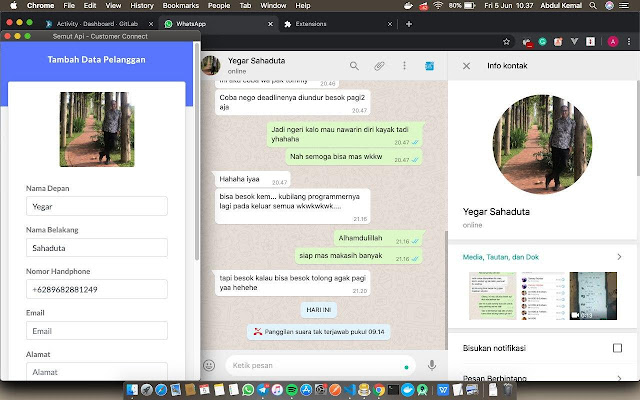
Task: Open first chat screenshot media thumbnail
Action: [493, 296]
